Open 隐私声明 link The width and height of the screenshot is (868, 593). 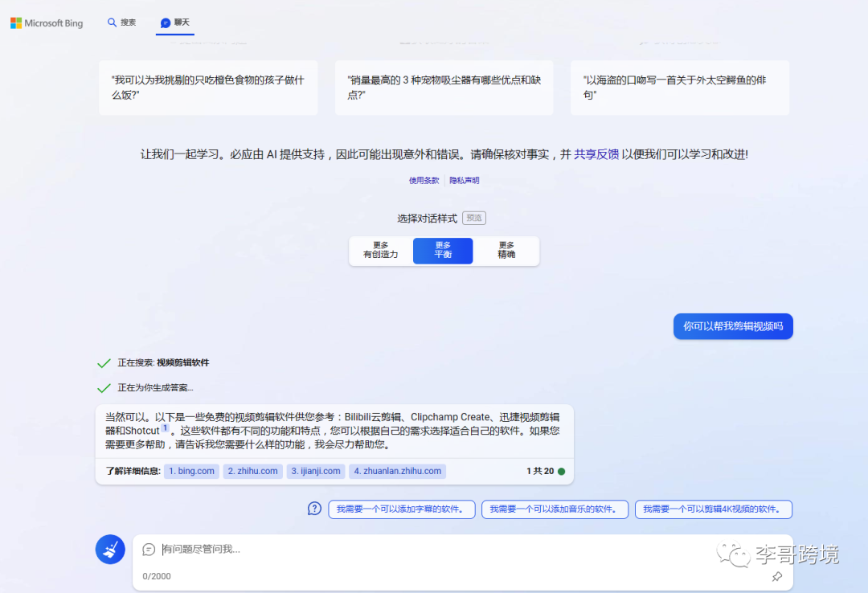pos(465,181)
